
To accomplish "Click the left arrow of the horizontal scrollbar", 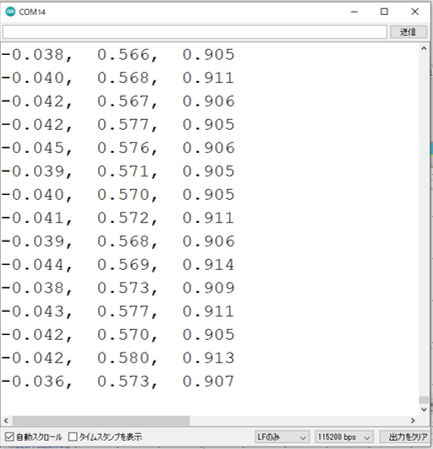I will (x=6, y=421).
